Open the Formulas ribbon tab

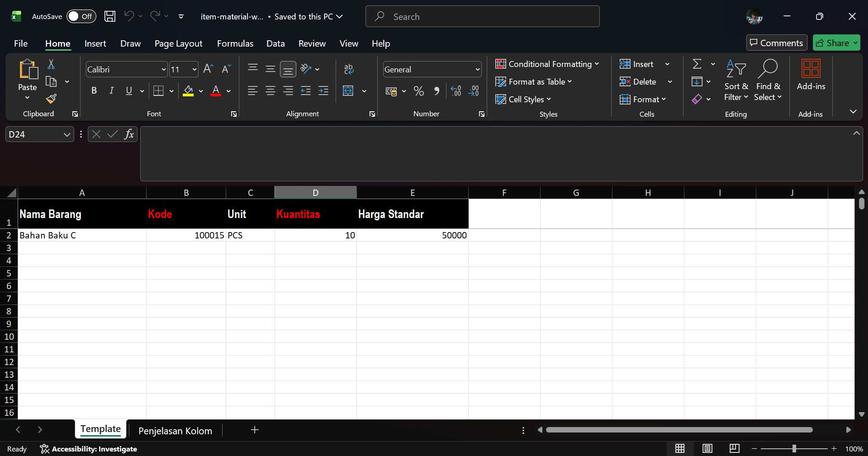[235, 43]
